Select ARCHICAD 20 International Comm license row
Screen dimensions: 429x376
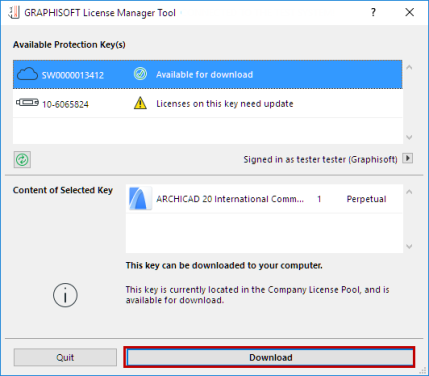point(264,199)
